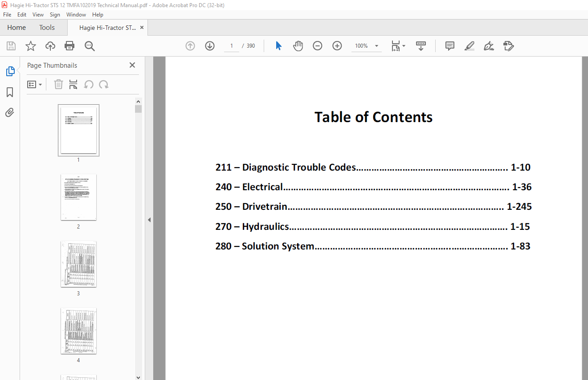
Task: Open the Attachments paperclip panel
Action: click(x=10, y=112)
